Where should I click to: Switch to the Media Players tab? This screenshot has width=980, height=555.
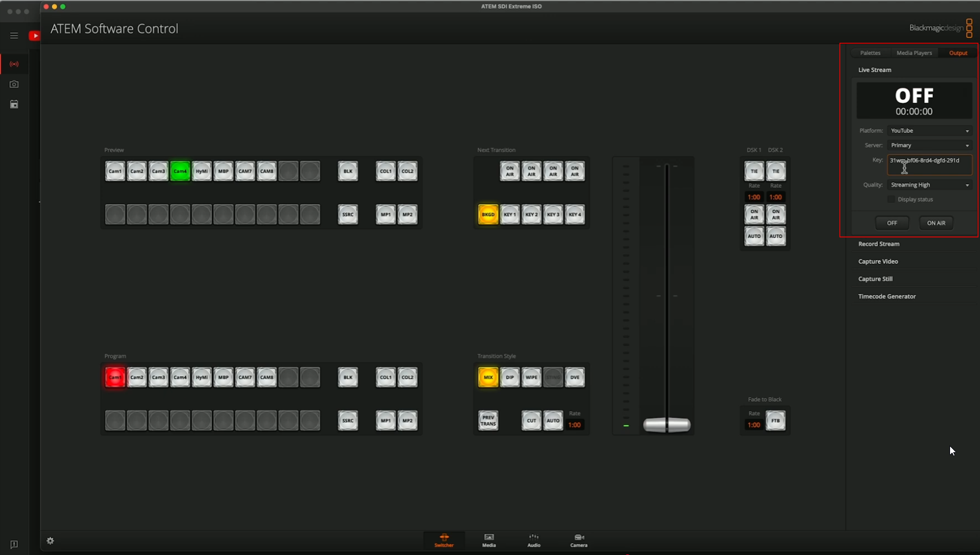click(x=914, y=53)
